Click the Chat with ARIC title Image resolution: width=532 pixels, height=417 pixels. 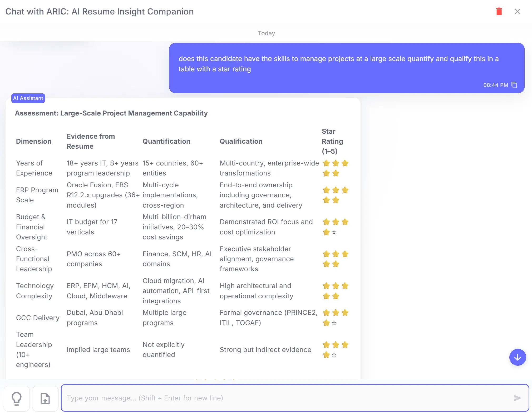coord(100,11)
